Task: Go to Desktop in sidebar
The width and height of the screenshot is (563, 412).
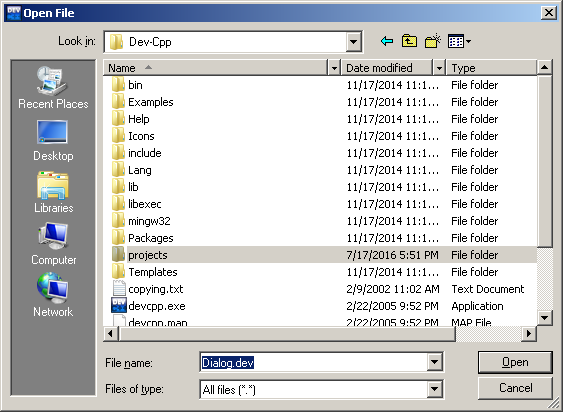Action: pyautogui.click(x=53, y=140)
